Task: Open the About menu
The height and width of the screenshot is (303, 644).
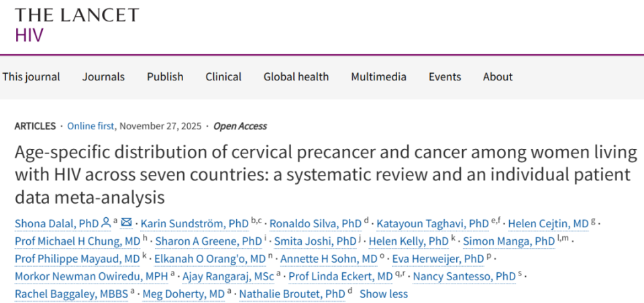Action: pyautogui.click(x=498, y=76)
